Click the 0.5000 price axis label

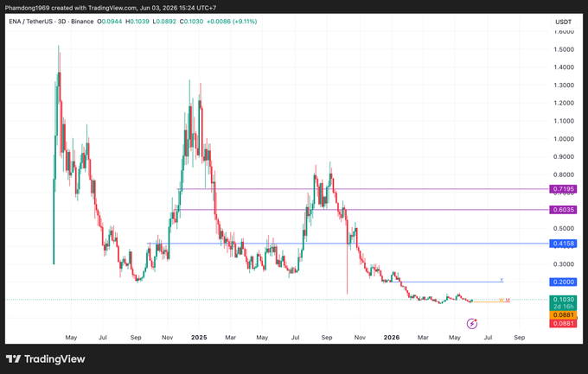pos(564,228)
